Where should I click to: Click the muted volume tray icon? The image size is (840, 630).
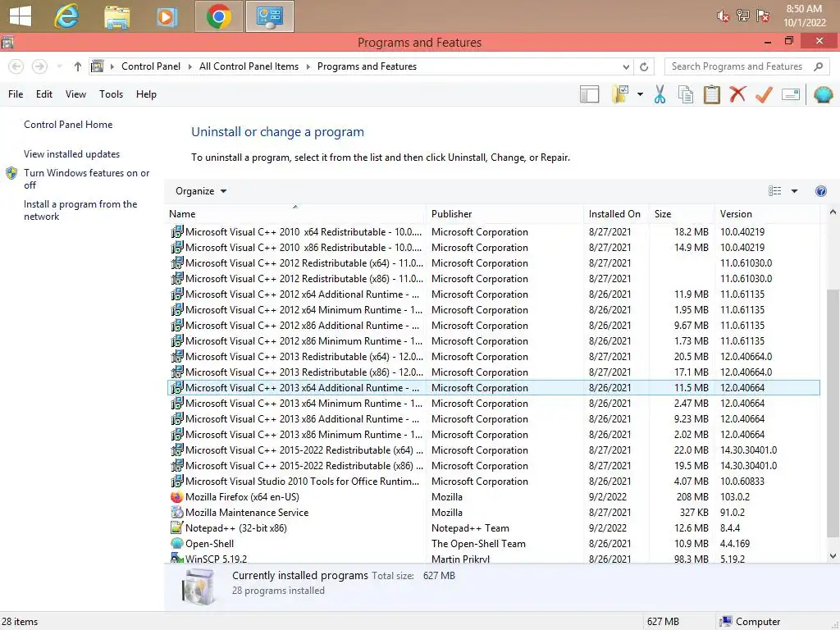(724, 16)
